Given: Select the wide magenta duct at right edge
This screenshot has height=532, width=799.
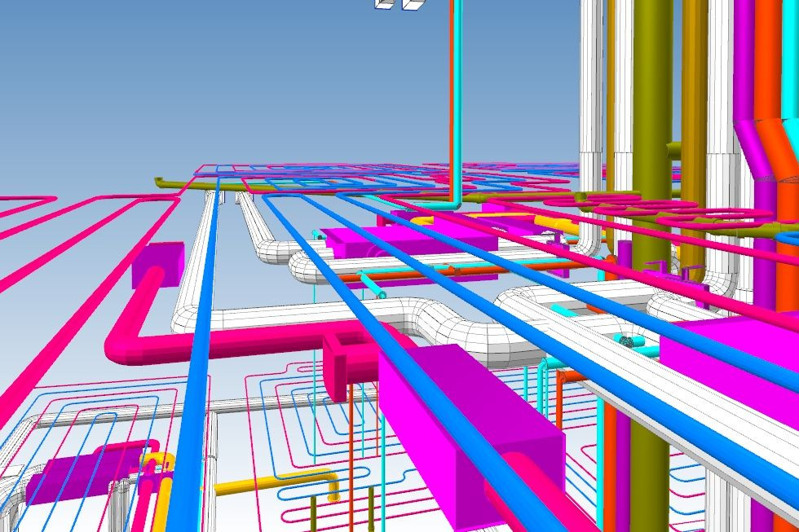Looking at the screenshot, I should [734, 350].
